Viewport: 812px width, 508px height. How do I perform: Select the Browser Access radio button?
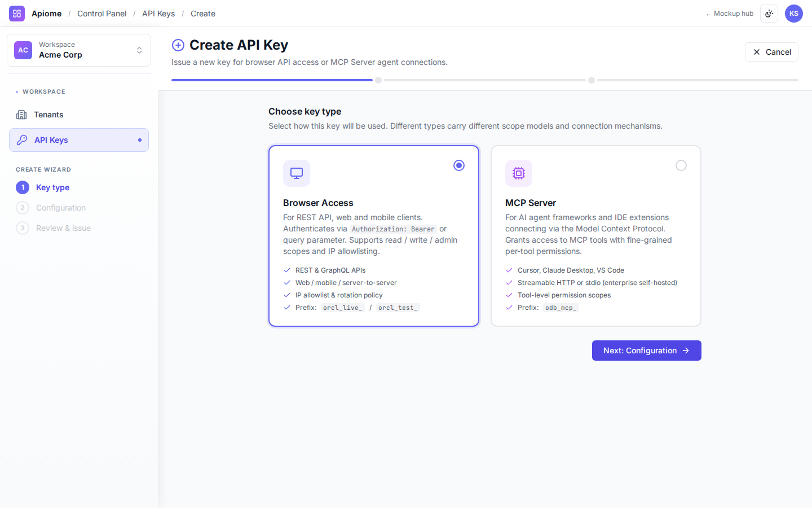459,165
